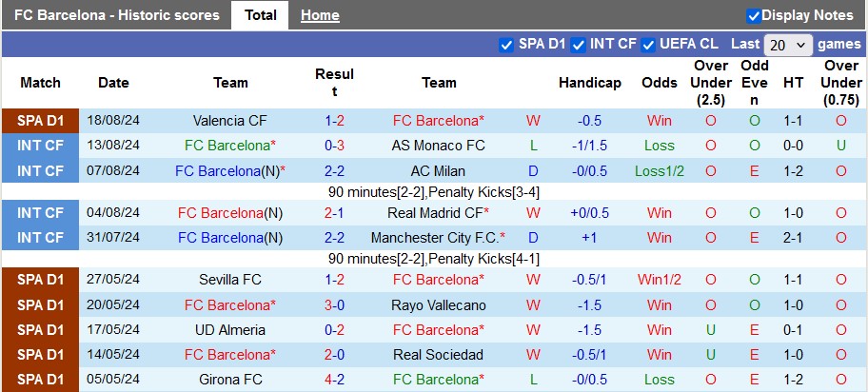The image size is (868, 392).
Task: Open the Valencia CF team link
Action: [230, 121]
